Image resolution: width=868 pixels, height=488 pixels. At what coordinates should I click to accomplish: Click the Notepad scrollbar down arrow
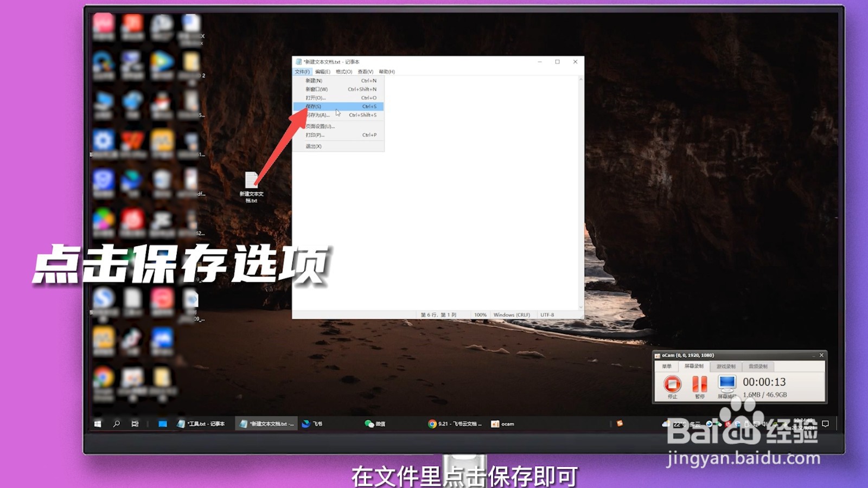[581, 307]
